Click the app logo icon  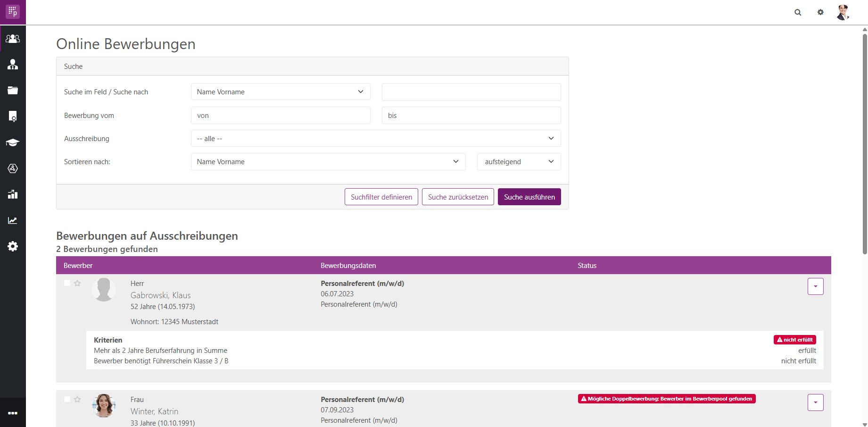point(13,12)
